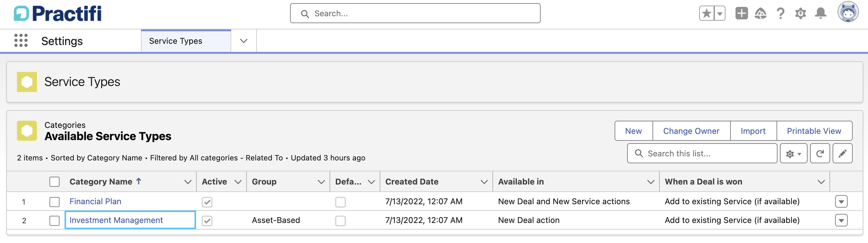
Task: Click the Import button
Action: (753, 131)
